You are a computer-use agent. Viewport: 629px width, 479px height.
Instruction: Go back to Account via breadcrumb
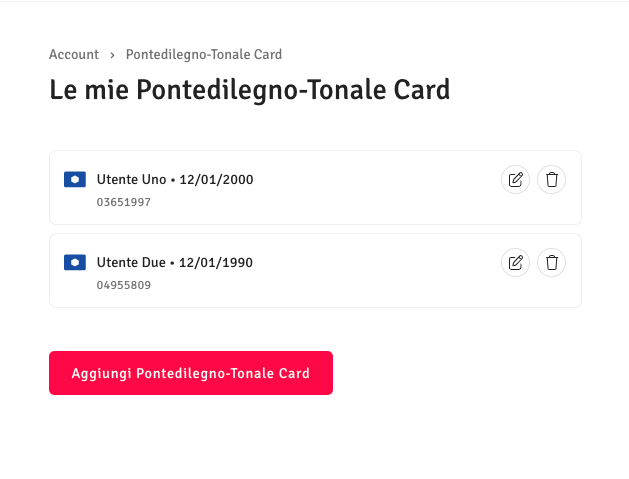[74, 54]
